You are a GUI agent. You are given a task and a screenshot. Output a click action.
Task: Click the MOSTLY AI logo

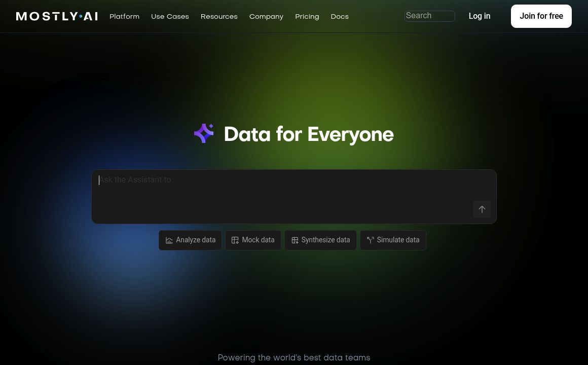[x=57, y=16]
